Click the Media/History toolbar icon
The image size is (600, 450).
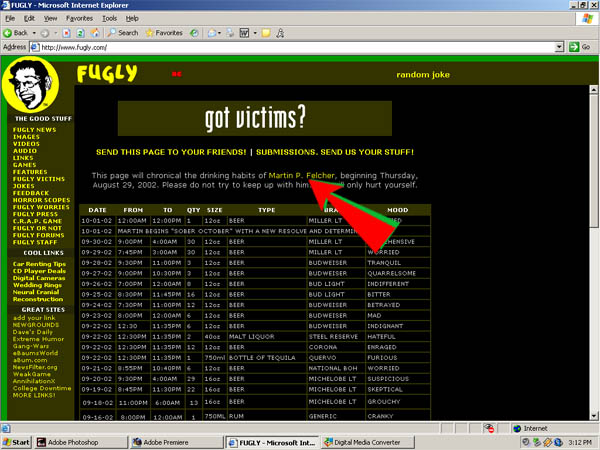click(x=194, y=33)
